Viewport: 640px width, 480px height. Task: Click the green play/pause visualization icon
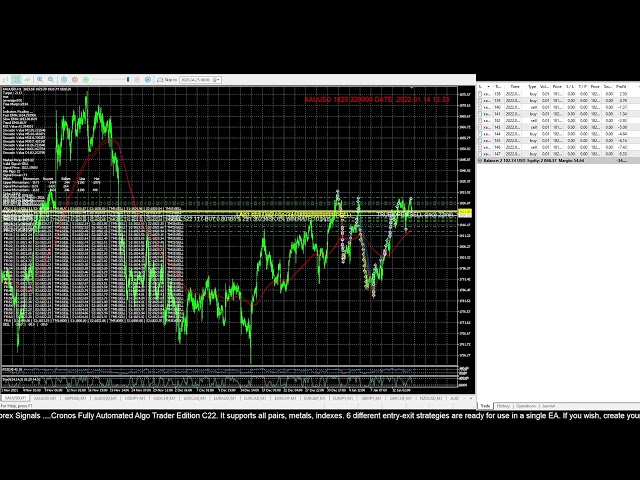click(86, 79)
